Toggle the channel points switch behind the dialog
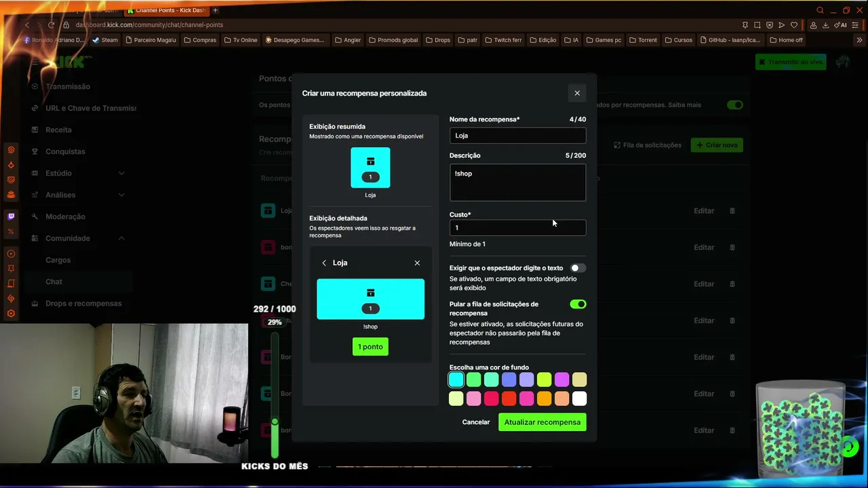Screen dimensions: 868x488 coord(735,105)
